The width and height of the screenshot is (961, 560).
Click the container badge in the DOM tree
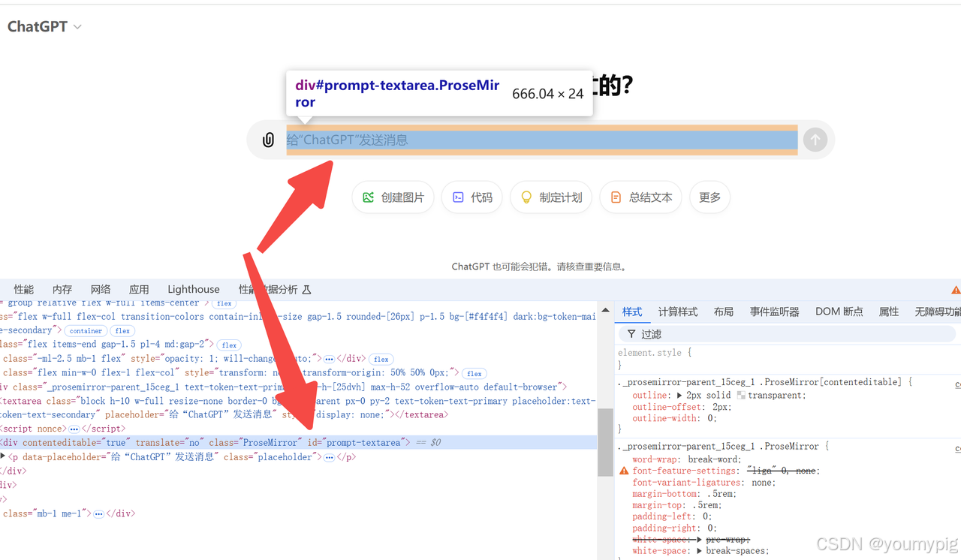pyautogui.click(x=86, y=331)
